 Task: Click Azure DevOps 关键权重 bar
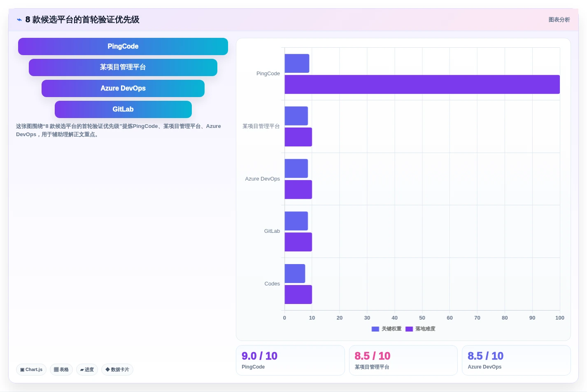(296, 169)
